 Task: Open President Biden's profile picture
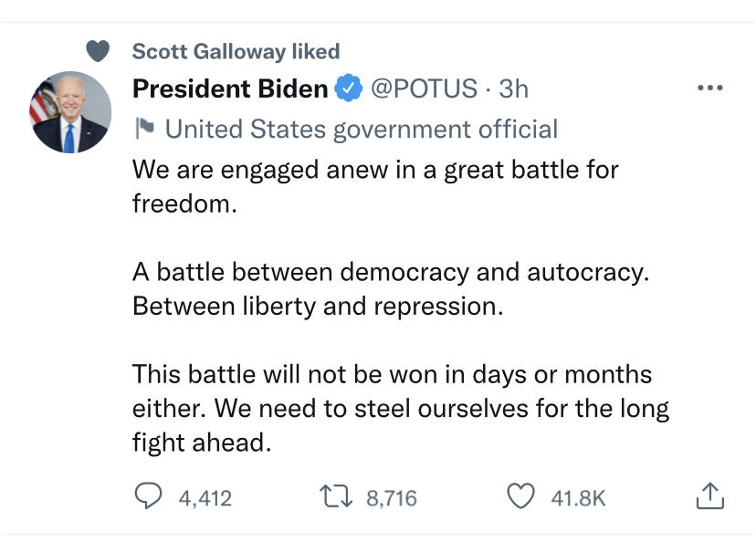point(70,112)
